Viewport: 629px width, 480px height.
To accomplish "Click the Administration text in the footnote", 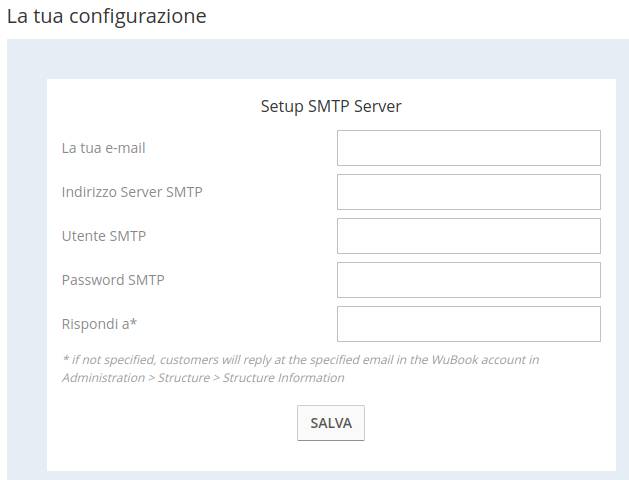I will pyautogui.click(x=103, y=378).
